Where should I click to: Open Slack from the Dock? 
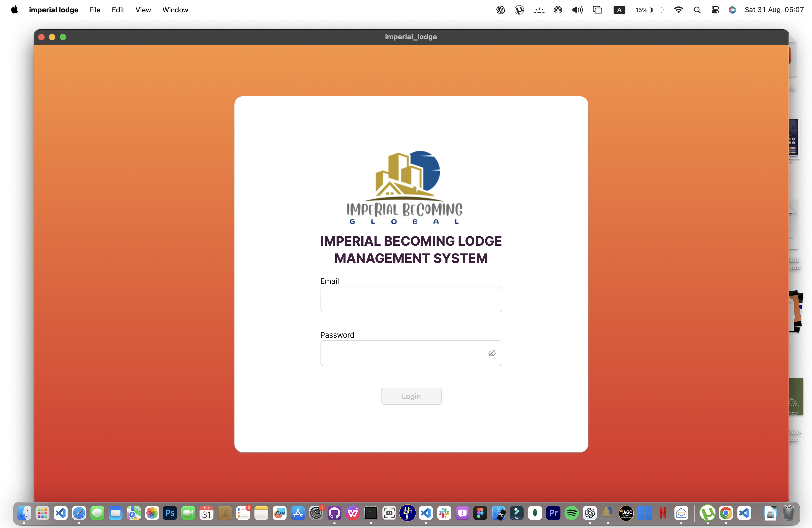pyautogui.click(x=444, y=513)
